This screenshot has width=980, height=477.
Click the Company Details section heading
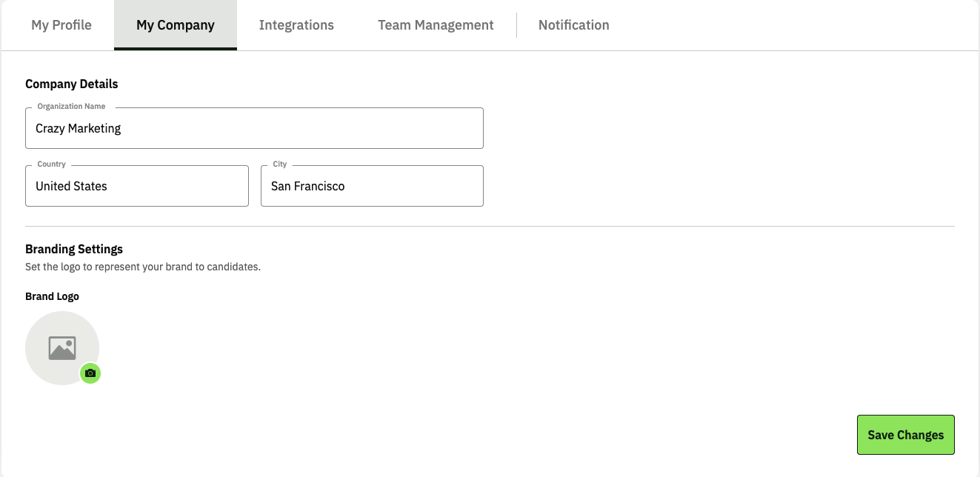72,84
